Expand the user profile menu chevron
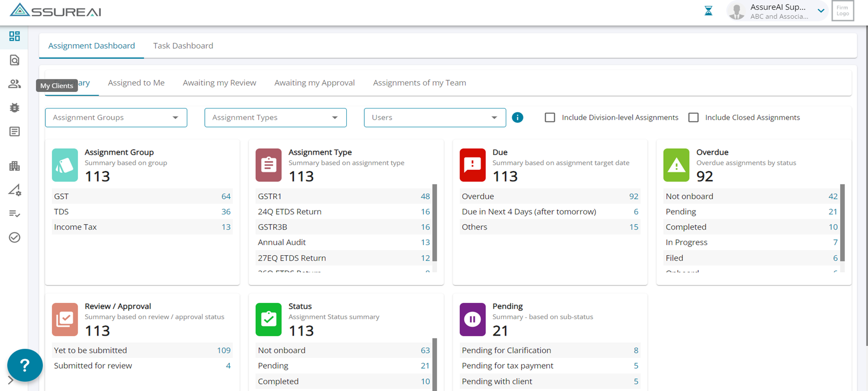 821,11
